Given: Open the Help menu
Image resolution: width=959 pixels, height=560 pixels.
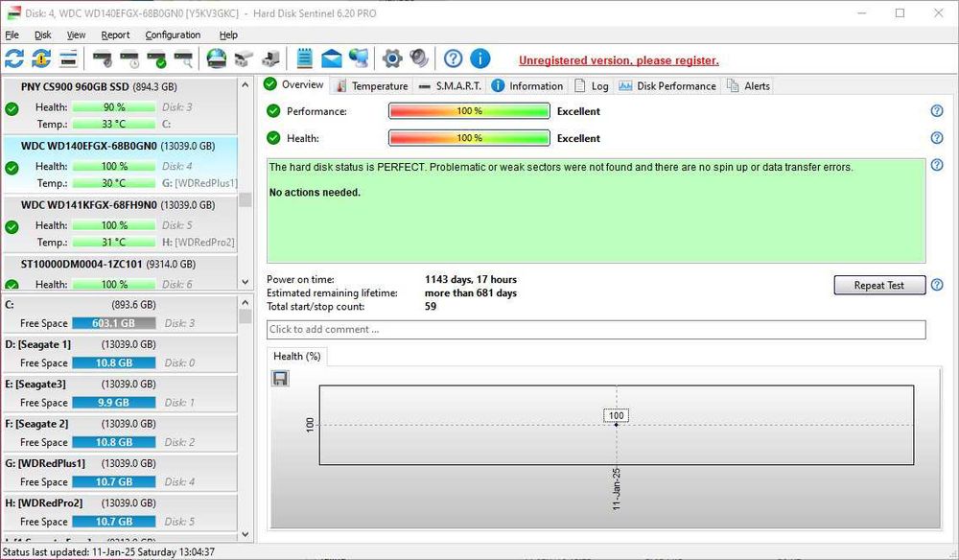Looking at the screenshot, I should (228, 35).
